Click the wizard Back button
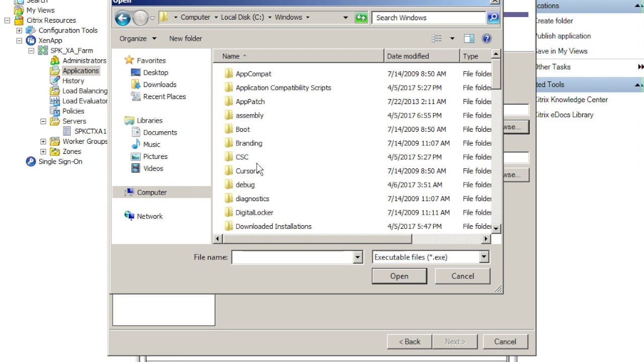644x362 pixels. (410, 341)
